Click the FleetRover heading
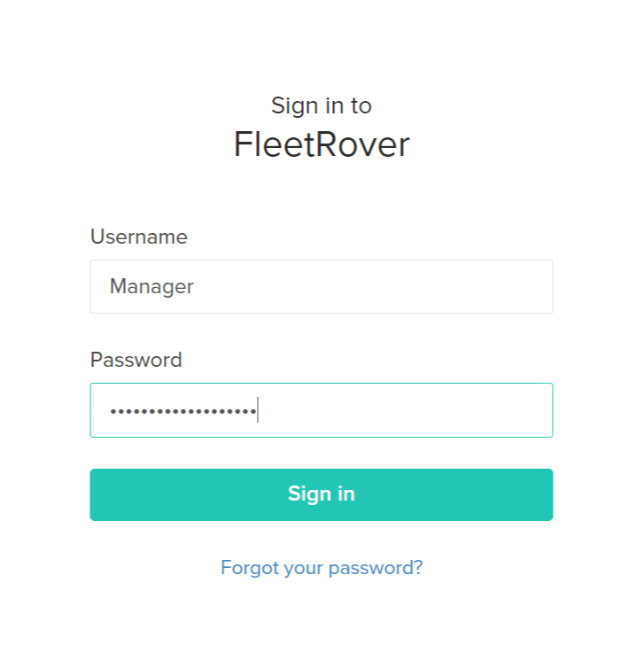Screen dimensions: 644x645 pyautogui.click(x=321, y=145)
